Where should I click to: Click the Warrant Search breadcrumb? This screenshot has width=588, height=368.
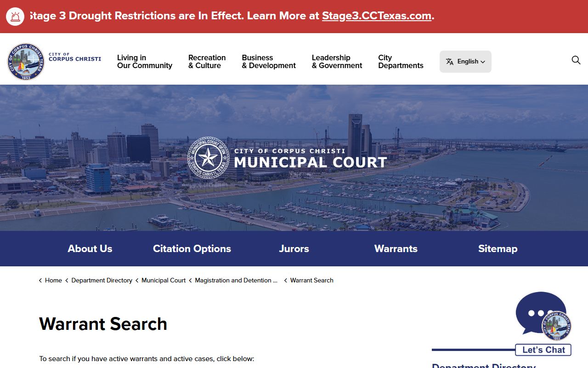tap(312, 280)
